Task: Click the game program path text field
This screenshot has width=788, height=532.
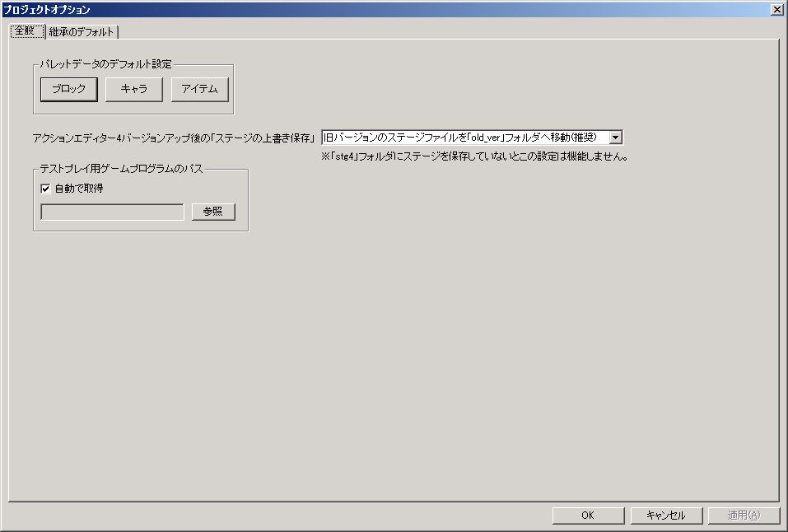Action: (x=112, y=212)
